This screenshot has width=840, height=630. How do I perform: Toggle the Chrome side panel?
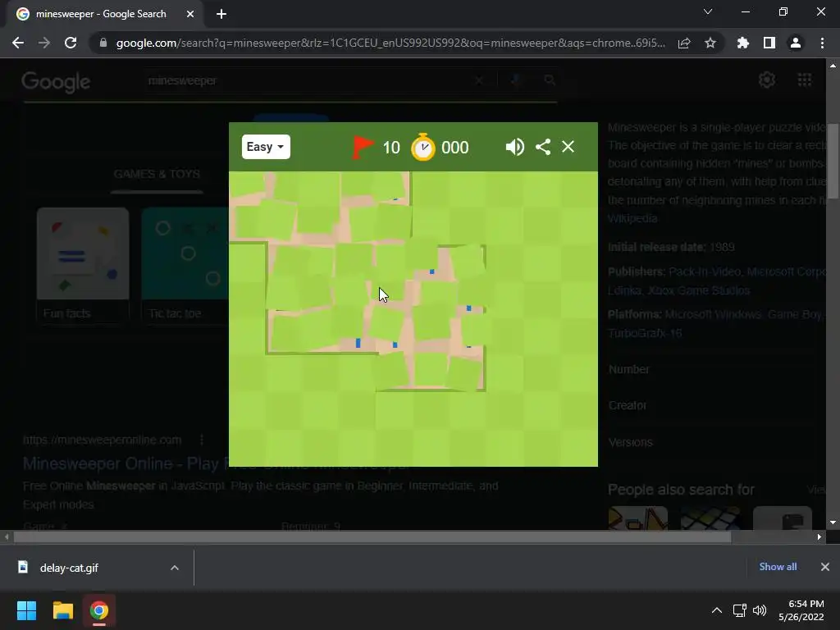(x=769, y=43)
